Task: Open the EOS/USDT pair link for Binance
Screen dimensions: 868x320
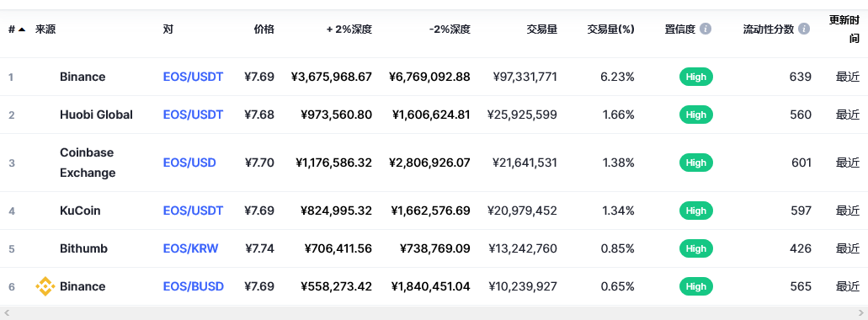Action: tap(193, 77)
